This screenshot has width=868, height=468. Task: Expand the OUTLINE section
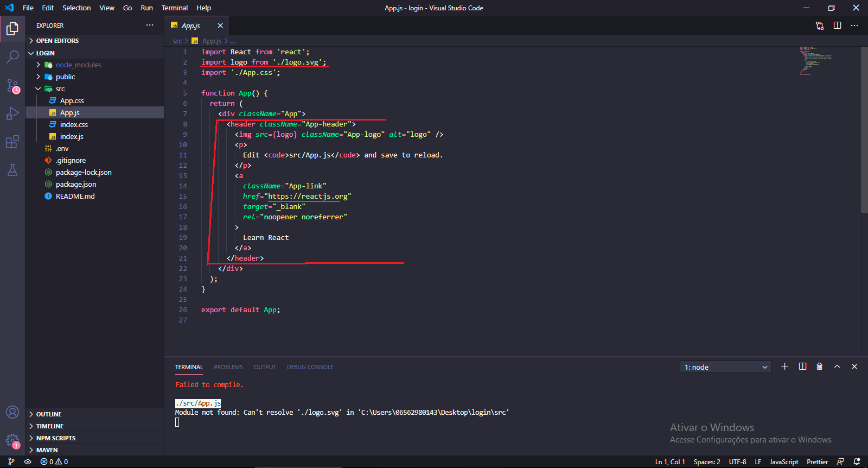click(x=49, y=414)
